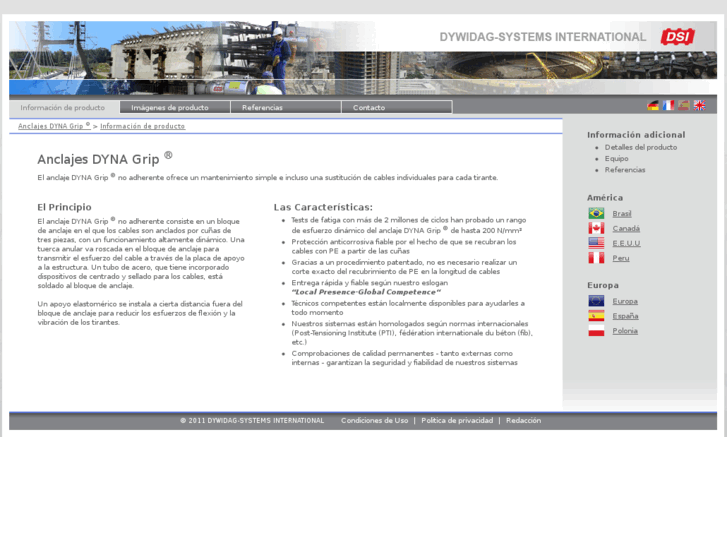Click the Canada flag icon

(x=596, y=228)
